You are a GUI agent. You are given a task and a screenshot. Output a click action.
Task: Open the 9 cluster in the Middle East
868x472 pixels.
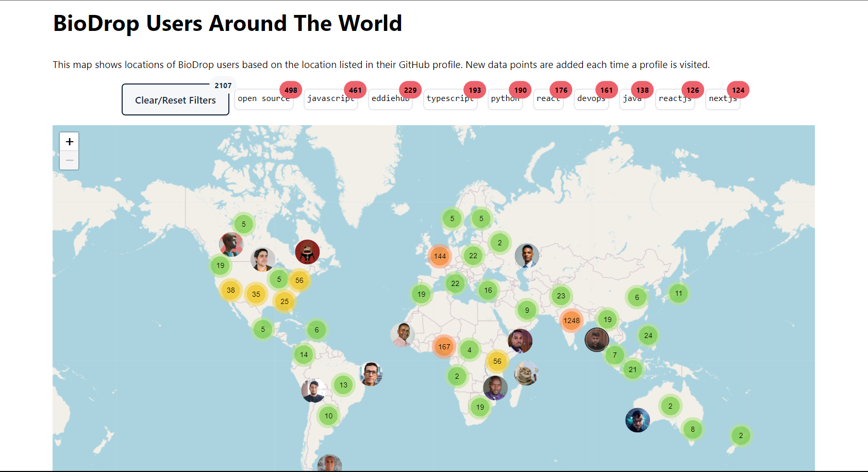527,310
